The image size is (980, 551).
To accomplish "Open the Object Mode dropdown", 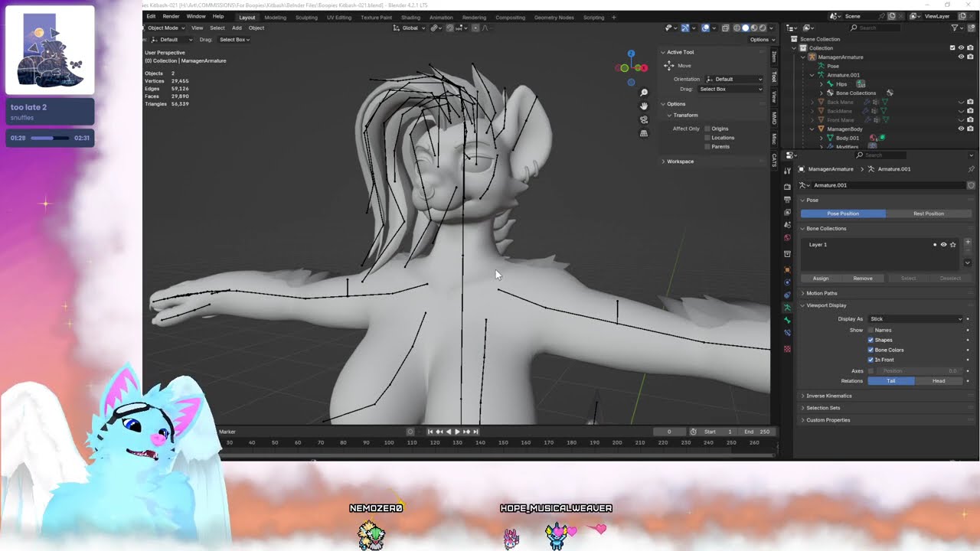I will 165,28.
